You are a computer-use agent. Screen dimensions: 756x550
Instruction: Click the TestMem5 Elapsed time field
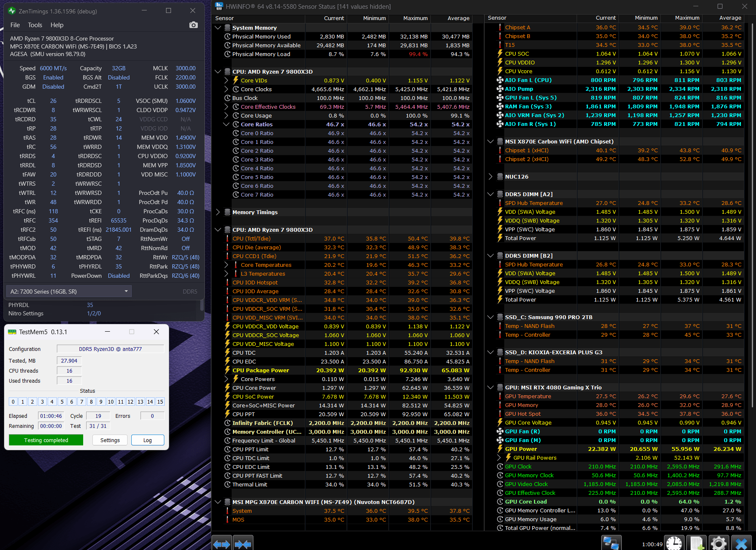tap(51, 416)
